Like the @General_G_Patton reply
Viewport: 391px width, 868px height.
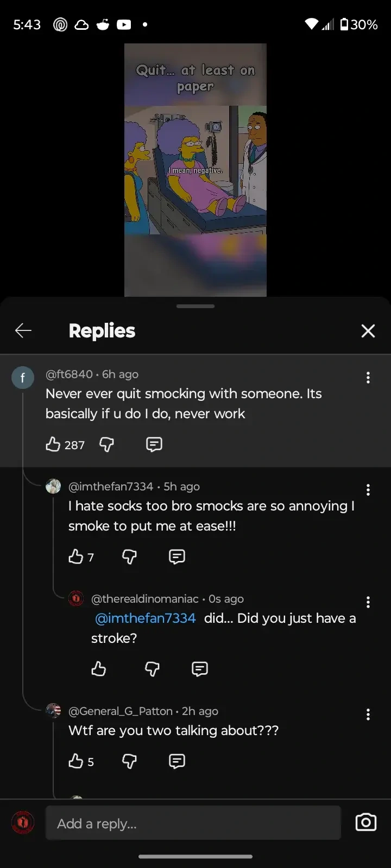(x=75, y=761)
